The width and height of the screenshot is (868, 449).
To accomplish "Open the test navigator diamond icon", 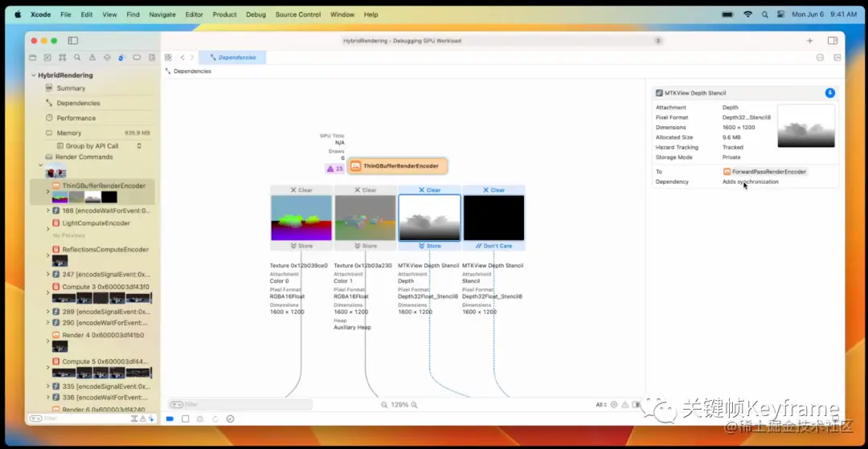I will [108, 58].
